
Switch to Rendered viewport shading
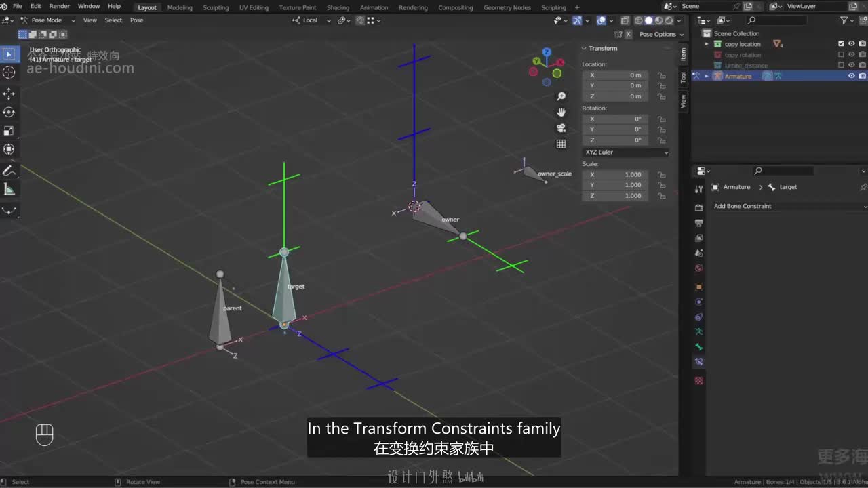click(x=669, y=20)
